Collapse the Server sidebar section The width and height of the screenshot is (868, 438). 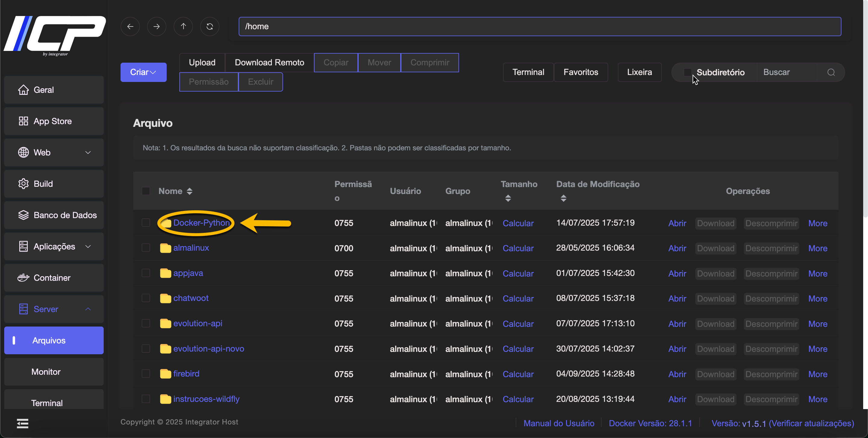[x=54, y=309]
